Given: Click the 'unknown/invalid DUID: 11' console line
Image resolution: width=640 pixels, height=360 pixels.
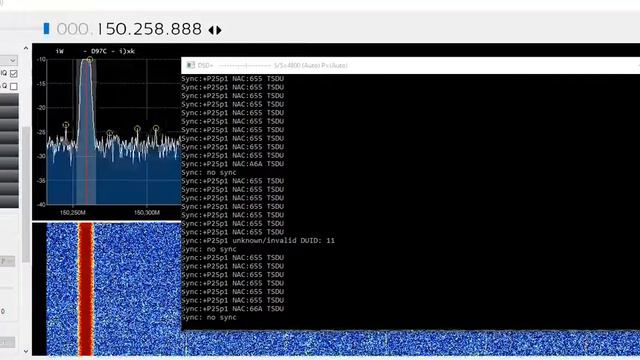Looking at the screenshot, I should point(258,240).
